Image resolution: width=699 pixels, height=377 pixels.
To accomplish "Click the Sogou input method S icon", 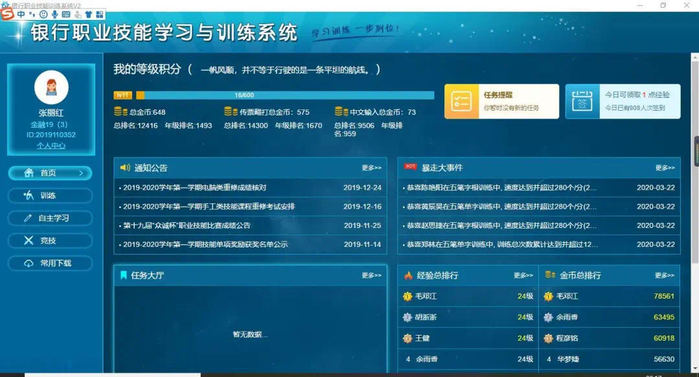I will click(x=7, y=14).
